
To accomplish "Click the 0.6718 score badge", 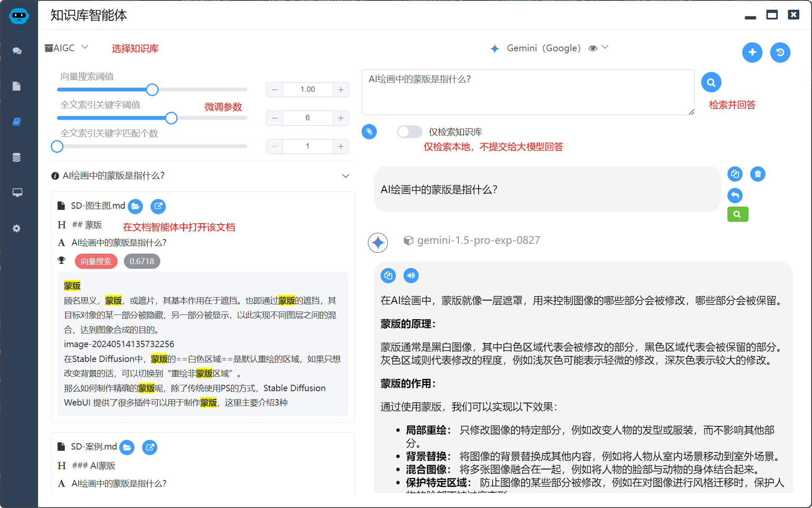I will coord(142,261).
